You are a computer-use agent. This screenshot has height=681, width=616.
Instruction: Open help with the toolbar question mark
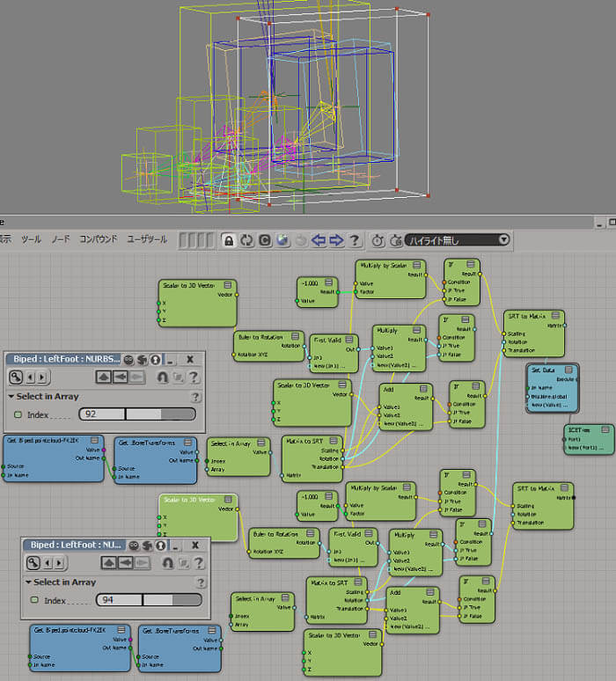point(355,240)
